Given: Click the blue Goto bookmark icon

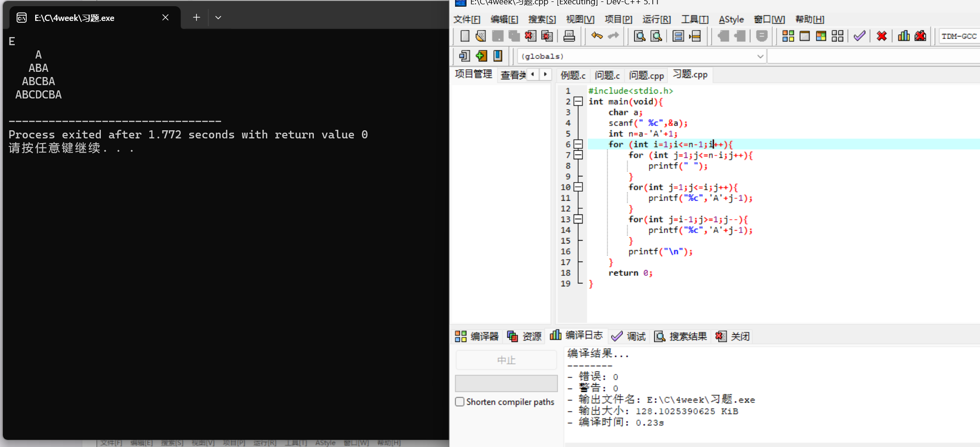Looking at the screenshot, I should (x=498, y=56).
